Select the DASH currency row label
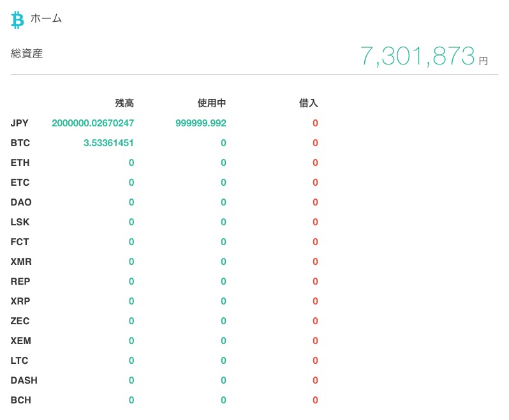Image resolution: width=509 pixels, height=420 pixels. pyautogui.click(x=24, y=380)
